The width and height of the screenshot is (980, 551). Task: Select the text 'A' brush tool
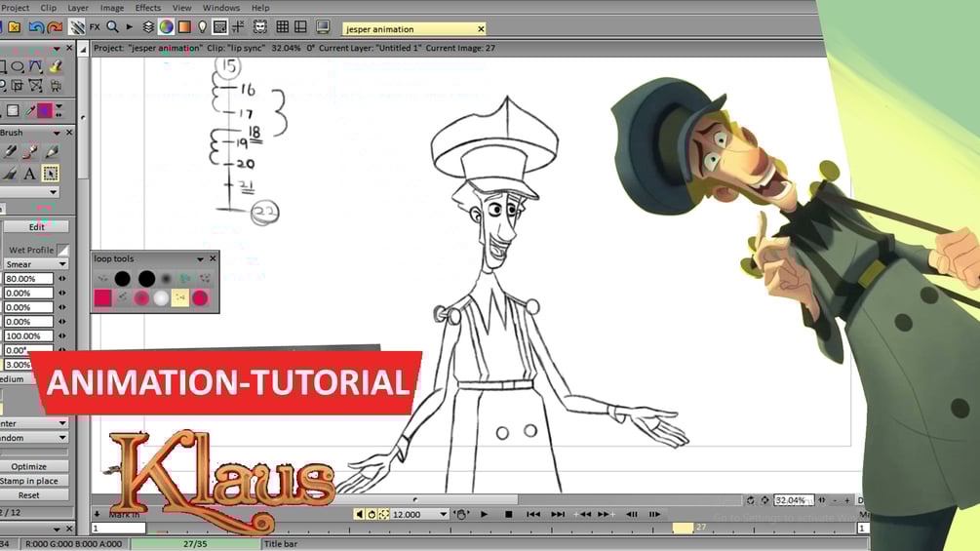coord(29,174)
